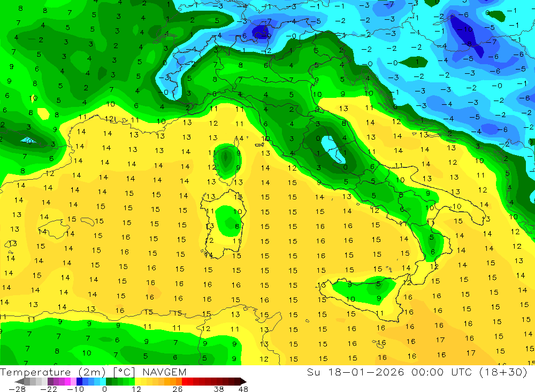535x392 pixels.
Task: Click the "Temperature (2m) [°C] NAVGEM" title text
Action: (x=93, y=372)
